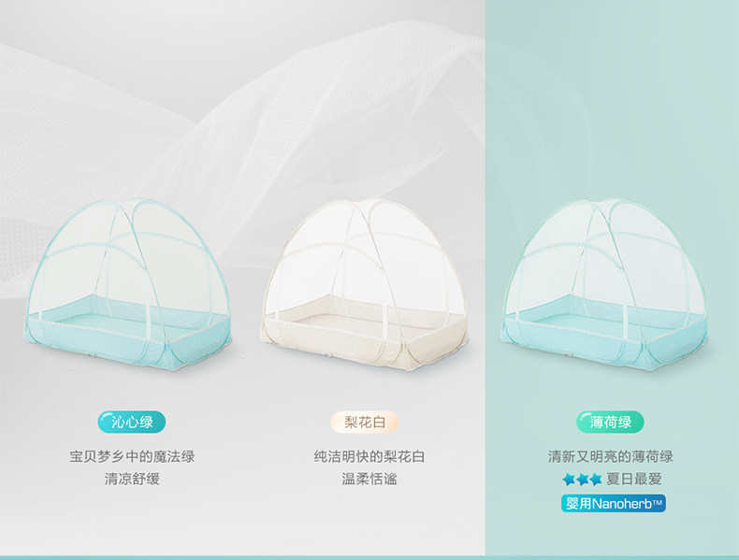The image size is (739, 560).
Task: Click the 清凉舒缓 caption
Action: point(132,480)
